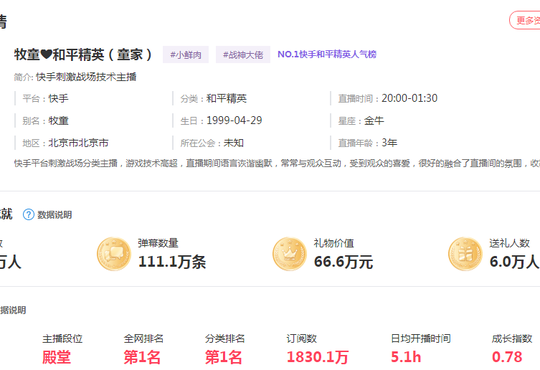The width and height of the screenshot is (540, 370).
Task: Click the 成长指数 0.78 value
Action: coord(507,357)
